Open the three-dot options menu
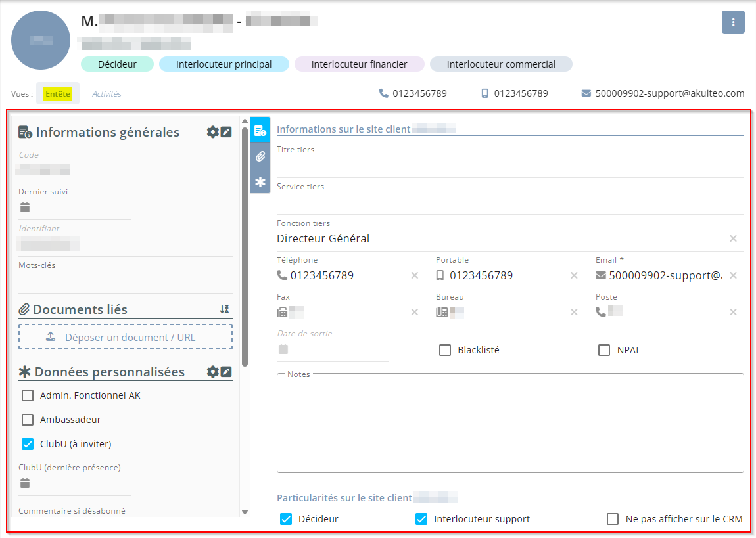 tap(733, 22)
